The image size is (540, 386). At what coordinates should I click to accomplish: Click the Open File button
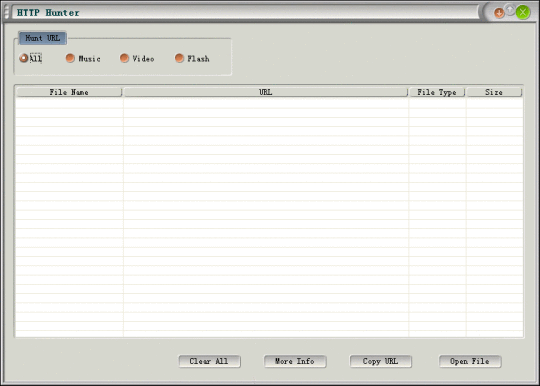tap(470, 361)
